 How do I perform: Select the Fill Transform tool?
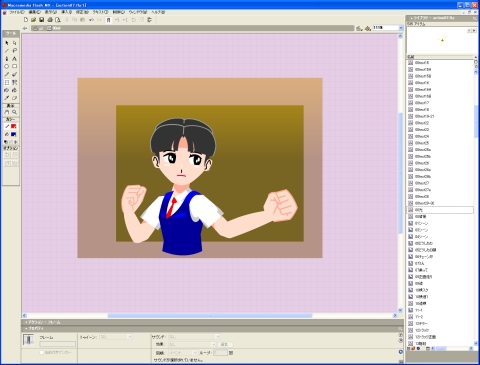[x=15, y=82]
